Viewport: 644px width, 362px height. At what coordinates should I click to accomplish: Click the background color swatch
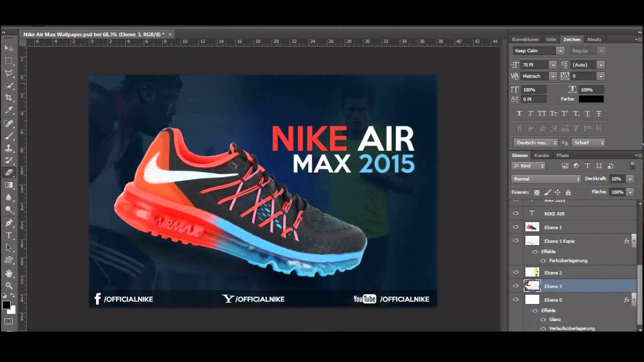12,310
